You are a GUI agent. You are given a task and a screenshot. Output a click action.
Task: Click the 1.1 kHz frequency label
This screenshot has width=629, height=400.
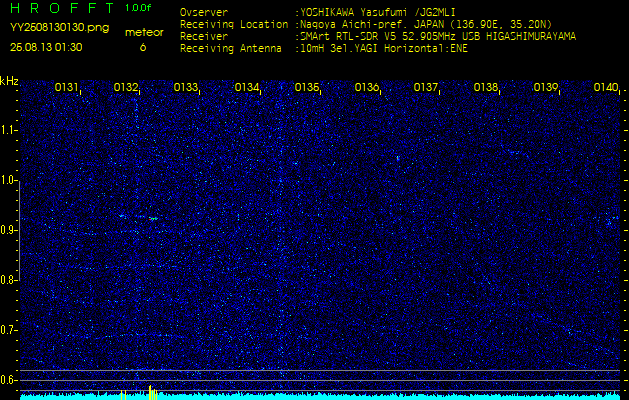click(x=8, y=130)
